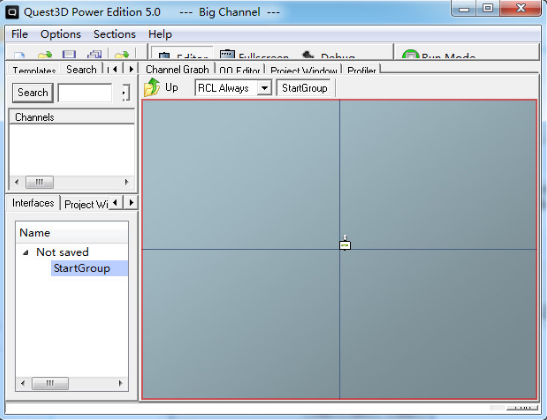Select StartGroup in the Interfaces tree
Viewport: 547px width, 420px height.
coord(82,268)
